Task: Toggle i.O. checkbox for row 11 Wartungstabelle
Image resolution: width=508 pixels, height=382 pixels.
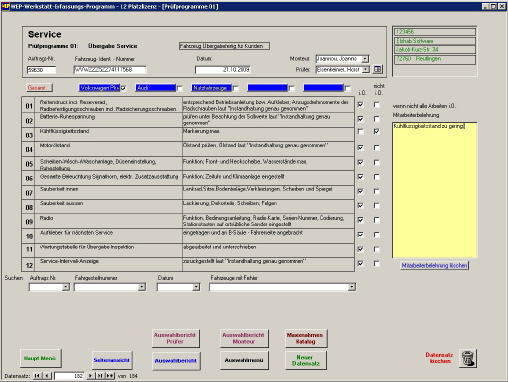Action: pyautogui.click(x=360, y=249)
